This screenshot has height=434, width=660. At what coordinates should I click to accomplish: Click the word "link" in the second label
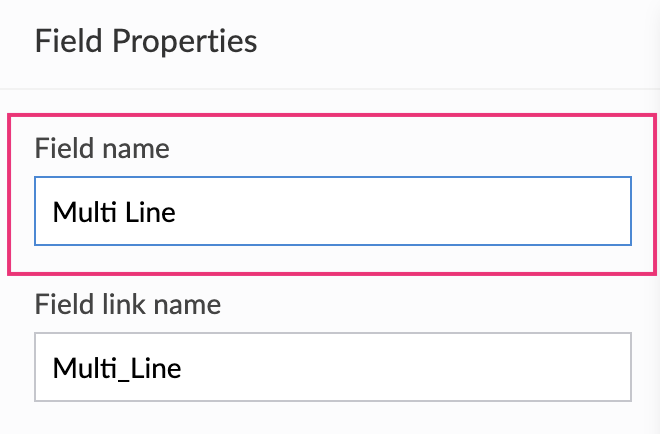click(123, 304)
